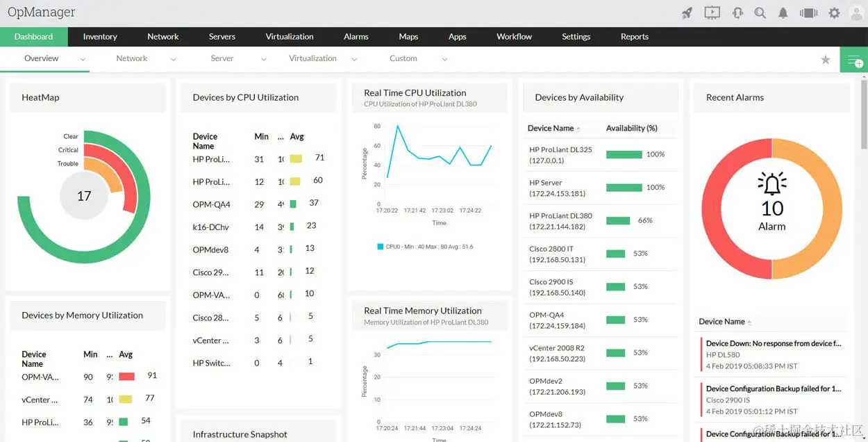Click the rocket quick-launch icon
868x442 pixels.
pyautogui.click(x=686, y=12)
